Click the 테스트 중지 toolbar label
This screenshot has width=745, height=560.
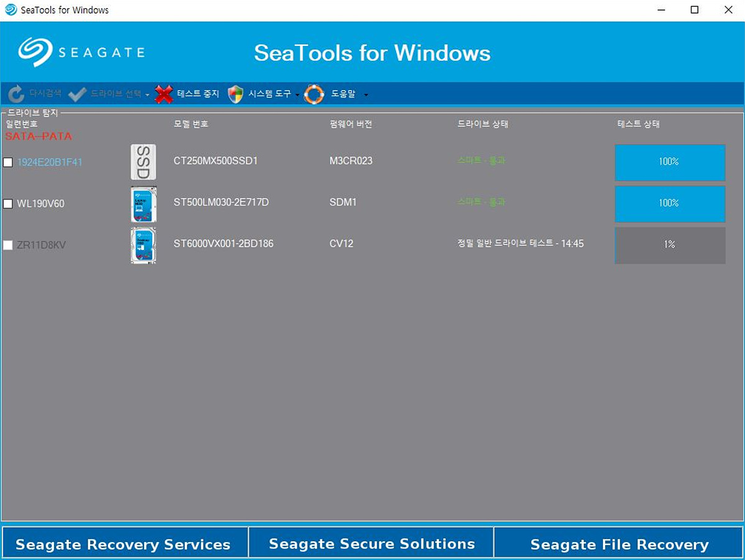pyautogui.click(x=198, y=94)
